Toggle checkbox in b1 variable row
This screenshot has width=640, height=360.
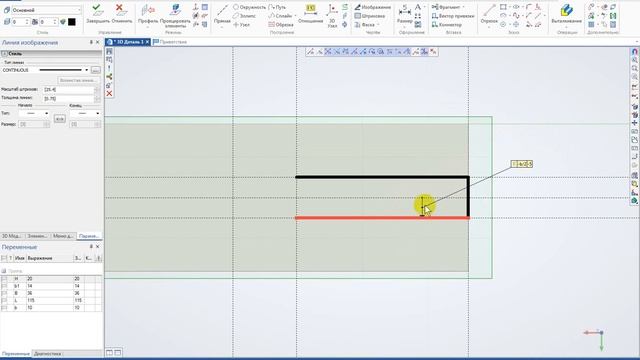coord(4,286)
